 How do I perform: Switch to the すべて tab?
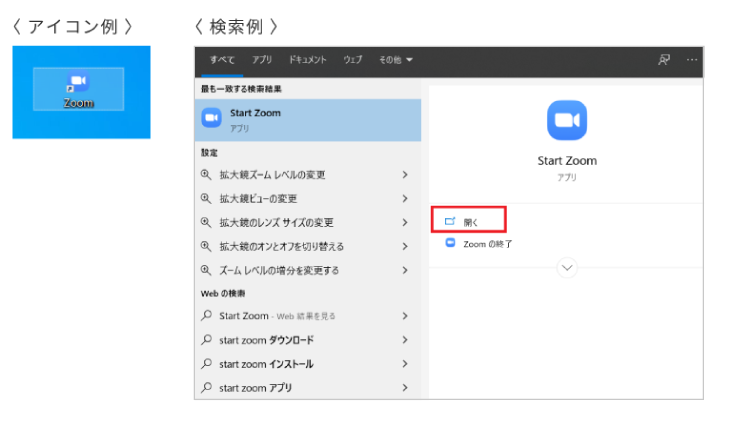(x=222, y=60)
